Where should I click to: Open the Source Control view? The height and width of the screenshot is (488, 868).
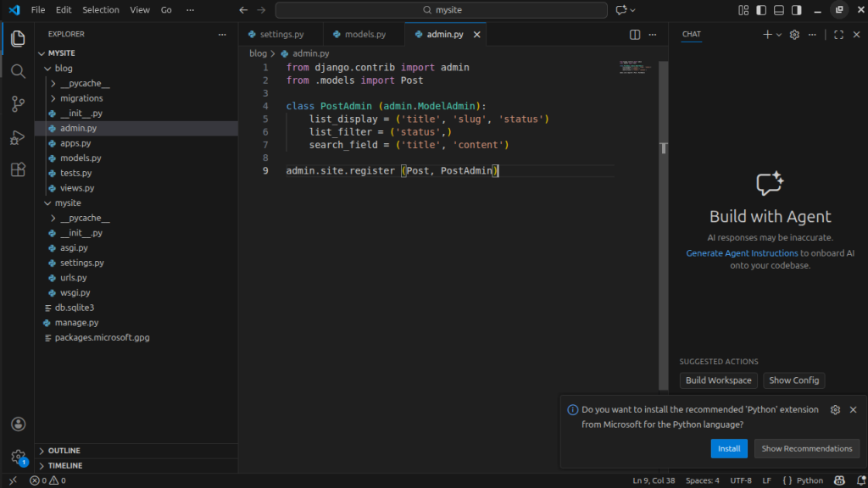(x=17, y=104)
